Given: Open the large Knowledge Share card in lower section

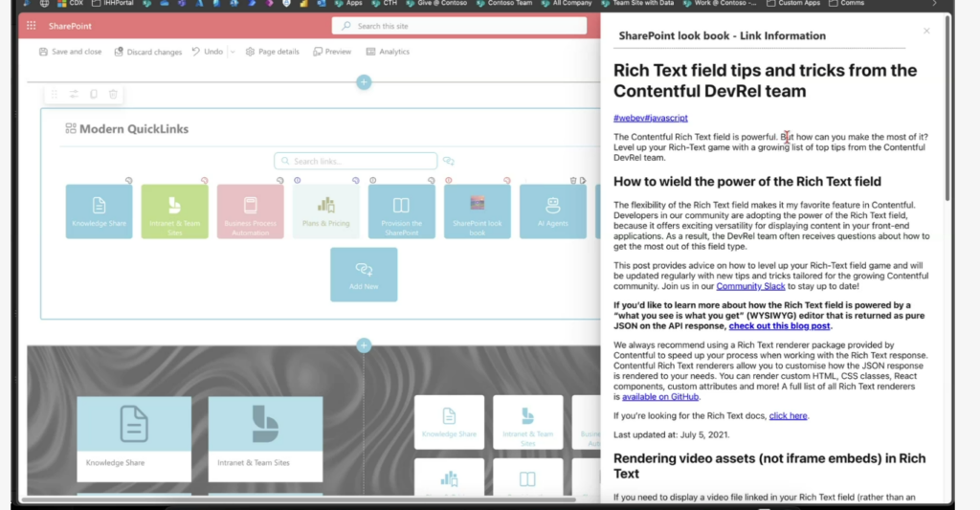Looking at the screenshot, I should pyautogui.click(x=134, y=439).
